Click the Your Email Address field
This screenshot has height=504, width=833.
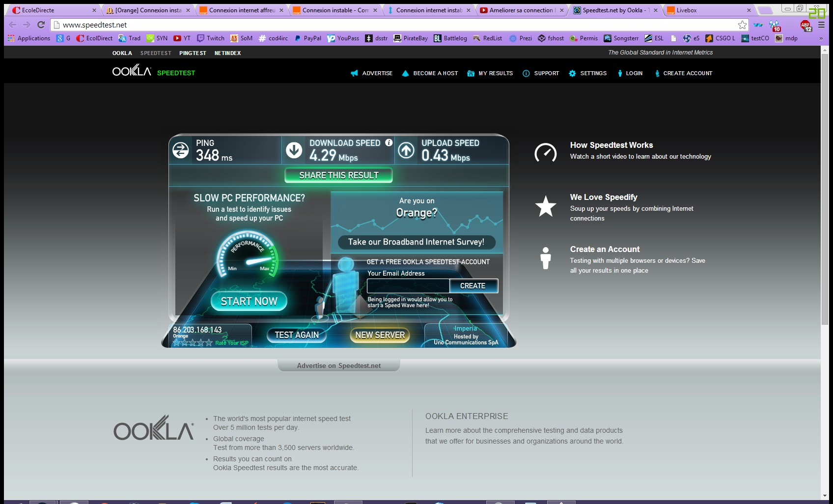(x=408, y=286)
